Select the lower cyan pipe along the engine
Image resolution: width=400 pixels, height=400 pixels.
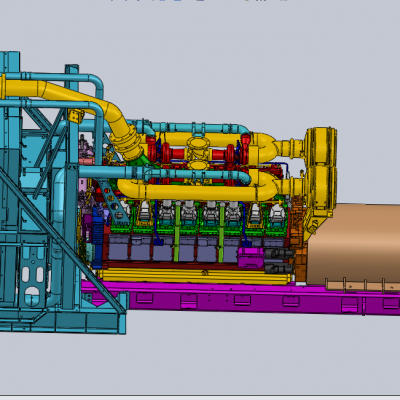point(163,173)
